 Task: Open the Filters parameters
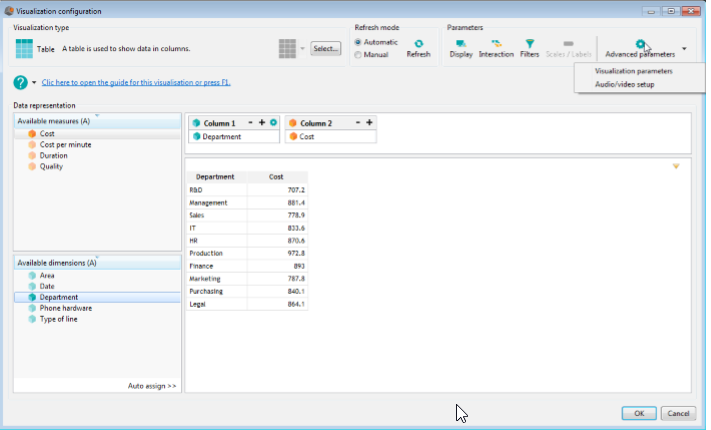point(529,49)
